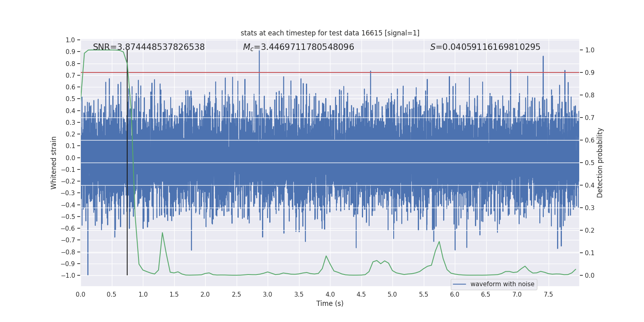Click the 7.5 tick label on time axis
Screen dimensions: 644x322
(548, 294)
